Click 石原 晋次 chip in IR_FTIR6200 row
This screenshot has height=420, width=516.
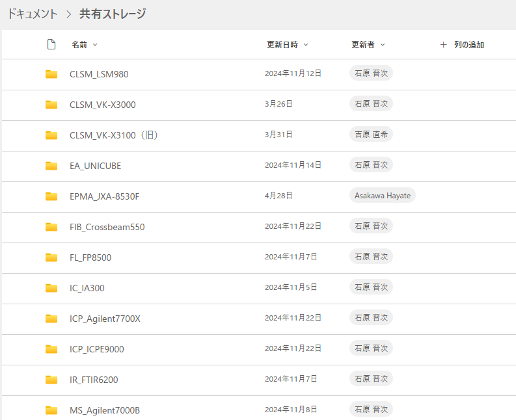[x=371, y=379]
